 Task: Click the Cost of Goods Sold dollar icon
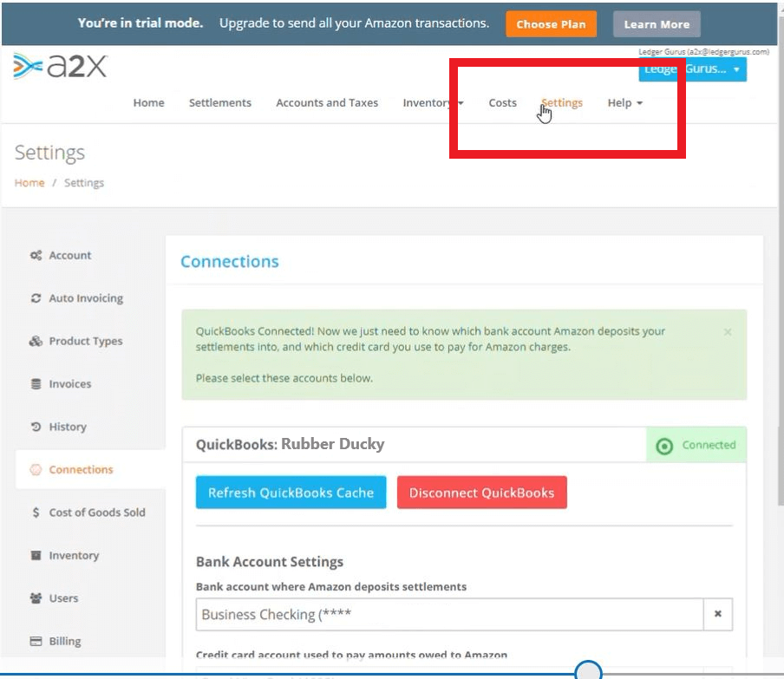pos(36,513)
